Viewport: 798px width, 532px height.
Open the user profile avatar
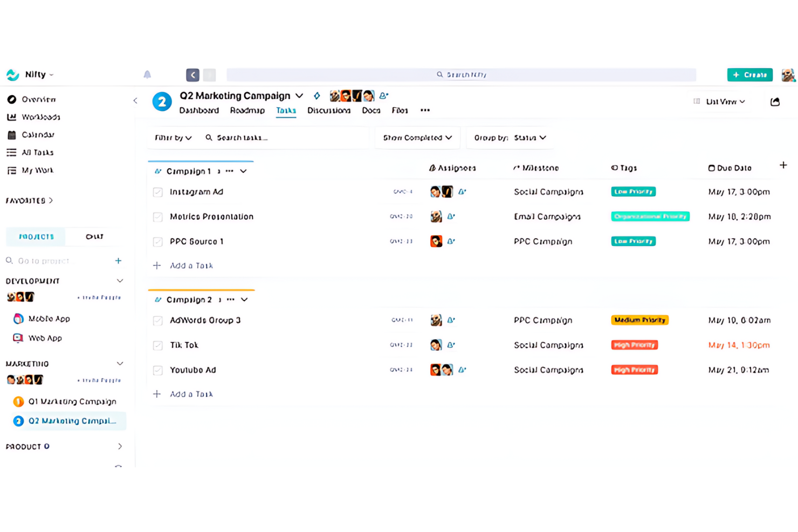tap(788, 75)
